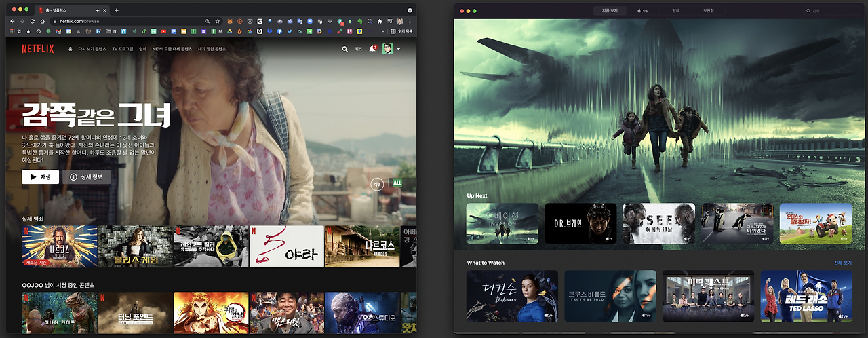
Task: Open DR. 브레인 in Up Next
Action: 580,223
